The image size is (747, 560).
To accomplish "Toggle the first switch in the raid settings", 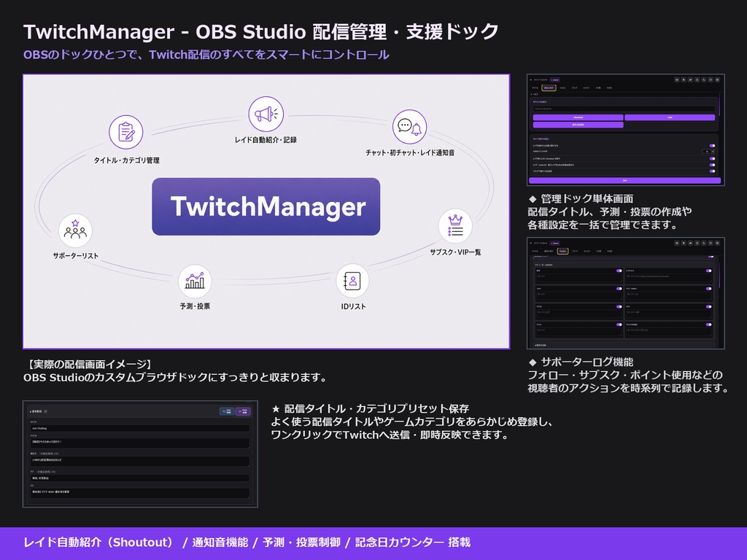I will click(x=712, y=146).
